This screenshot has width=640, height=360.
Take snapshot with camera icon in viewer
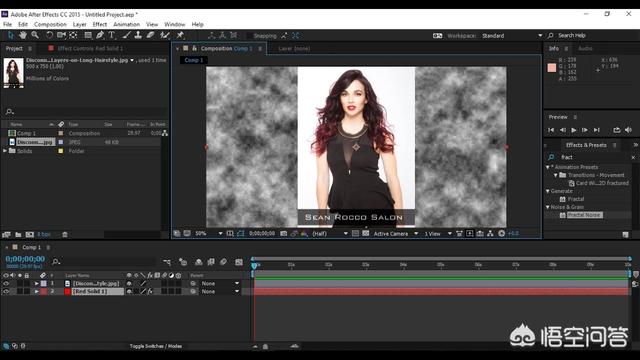click(x=284, y=233)
